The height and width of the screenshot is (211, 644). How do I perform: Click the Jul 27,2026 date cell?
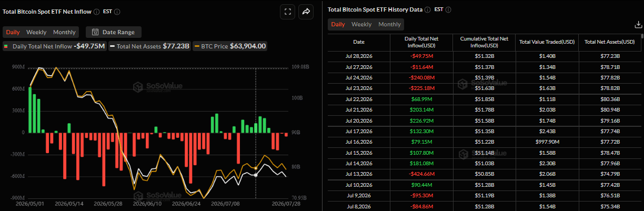coord(359,66)
